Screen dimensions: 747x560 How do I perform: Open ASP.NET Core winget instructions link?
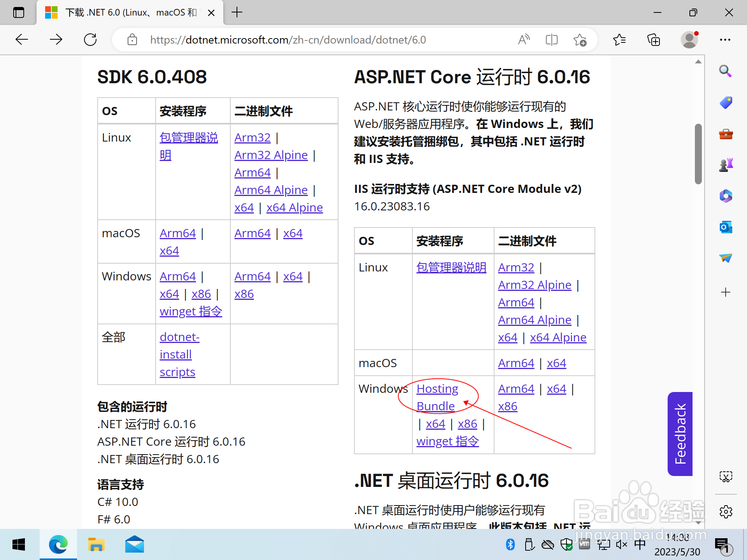[x=447, y=441]
